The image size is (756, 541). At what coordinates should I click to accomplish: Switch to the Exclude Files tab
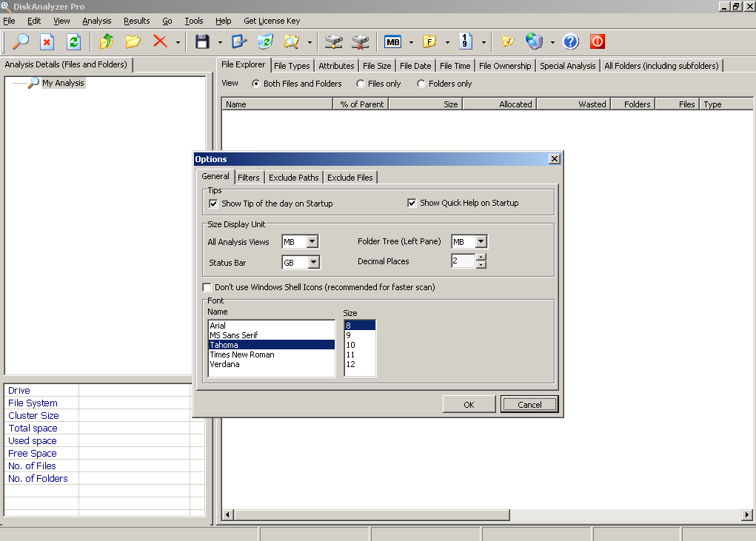[x=350, y=178]
